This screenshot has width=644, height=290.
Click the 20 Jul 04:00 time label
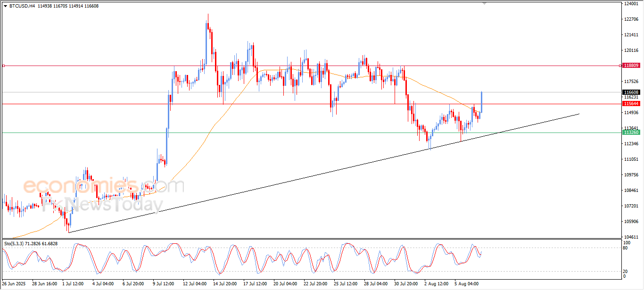(285, 284)
